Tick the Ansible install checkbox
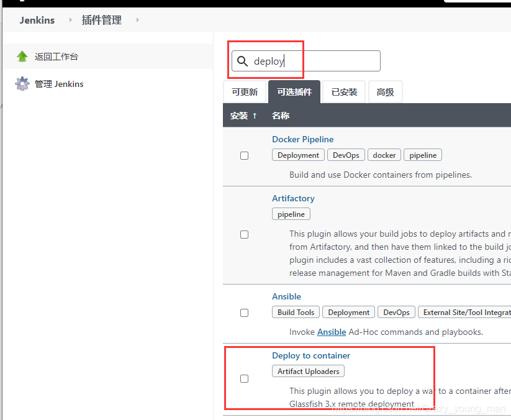The width and height of the screenshot is (511, 420). pyautogui.click(x=244, y=313)
